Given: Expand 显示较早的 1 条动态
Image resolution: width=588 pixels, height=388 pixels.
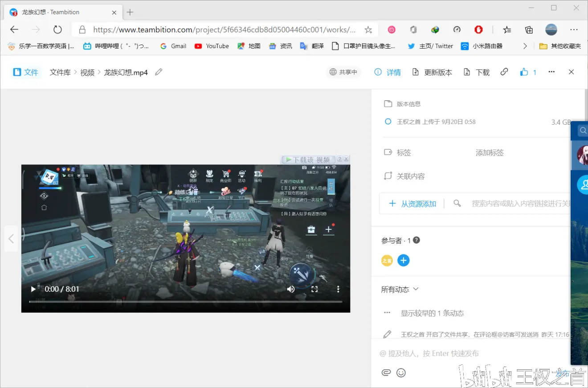Looking at the screenshot, I should (x=433, y=313).
